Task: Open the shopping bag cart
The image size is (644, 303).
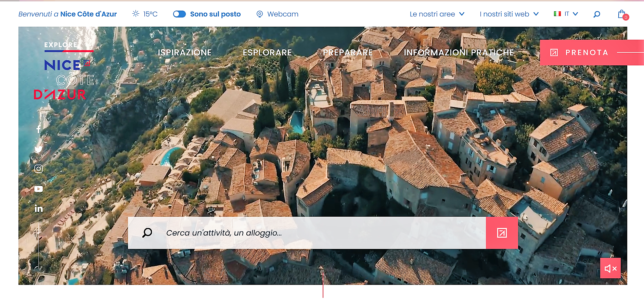Action: [x=622, y=14]
